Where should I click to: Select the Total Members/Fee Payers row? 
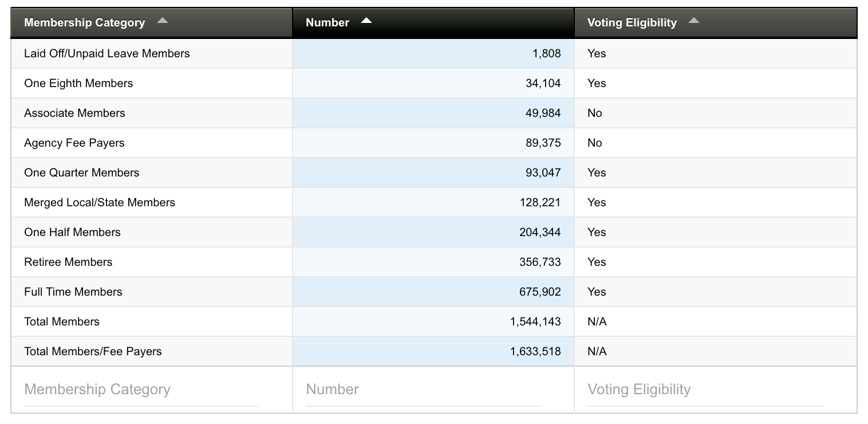[93, 351]
